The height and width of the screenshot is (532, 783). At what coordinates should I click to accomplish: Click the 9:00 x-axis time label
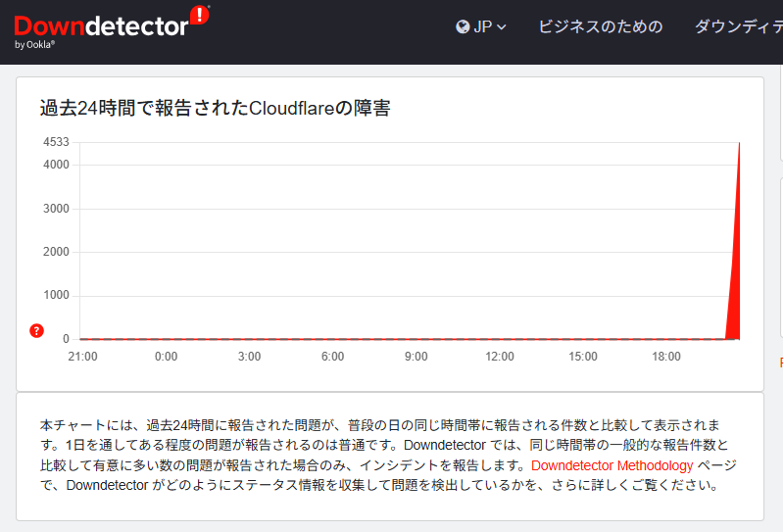[416, 357]
